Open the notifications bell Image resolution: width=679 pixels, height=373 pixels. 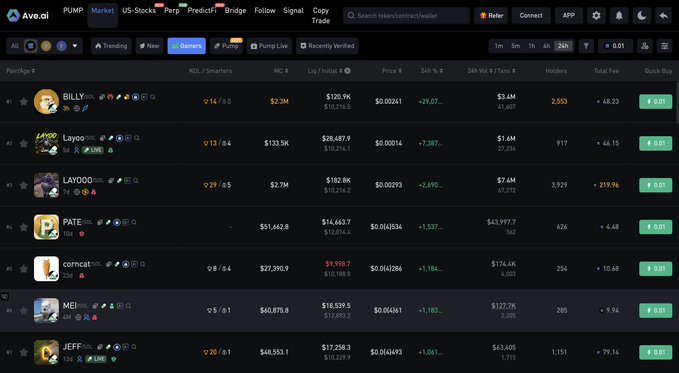619,16
